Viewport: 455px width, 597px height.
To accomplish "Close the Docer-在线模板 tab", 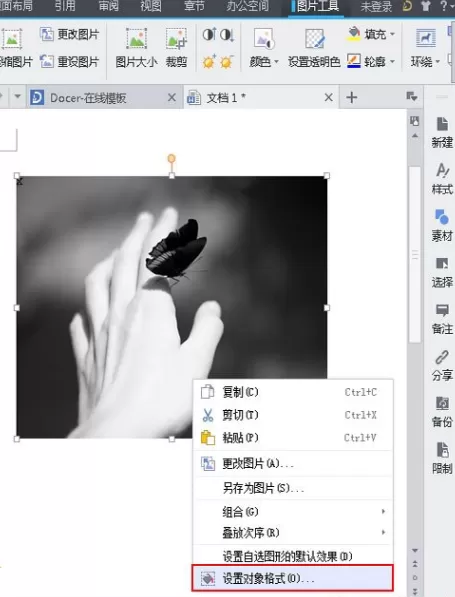I will pos(172,97).
